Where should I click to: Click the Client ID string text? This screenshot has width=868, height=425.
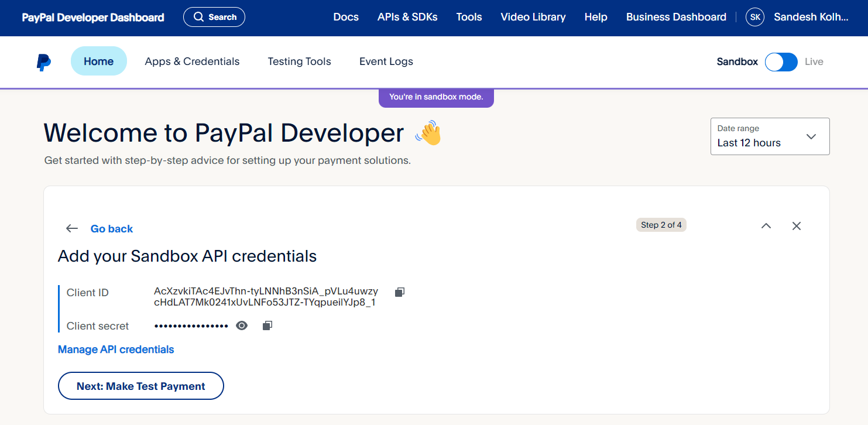pyautogui.click(x=266, y=297)
